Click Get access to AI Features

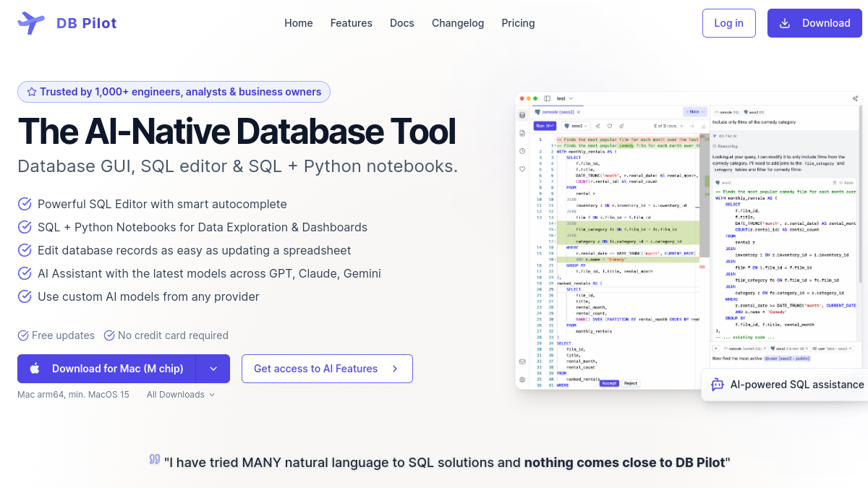327,369
